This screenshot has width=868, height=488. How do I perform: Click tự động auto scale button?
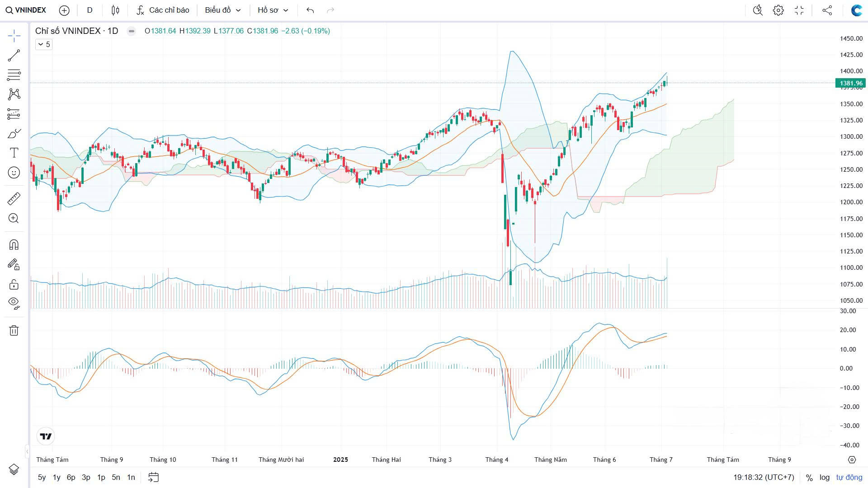point(849,477)
